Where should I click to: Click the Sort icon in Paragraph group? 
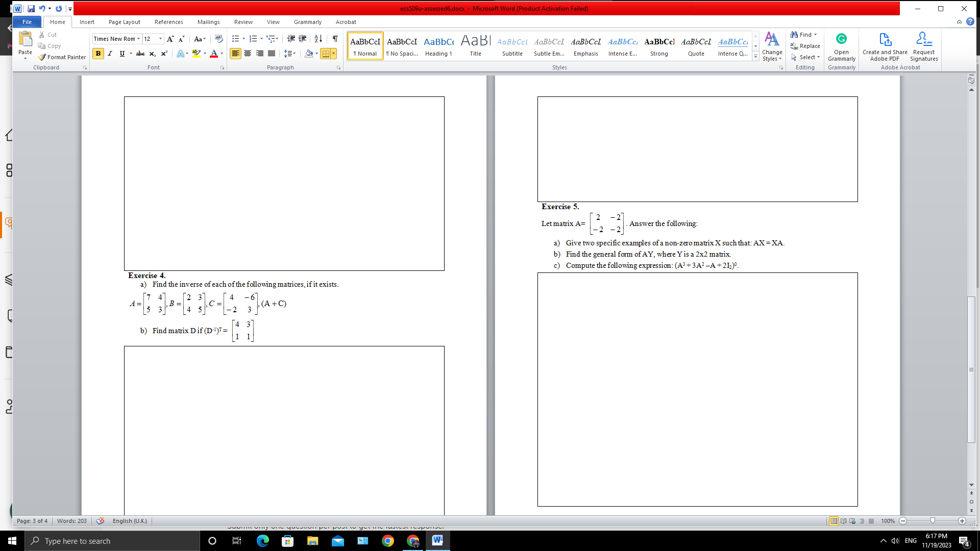pos(318,39)
